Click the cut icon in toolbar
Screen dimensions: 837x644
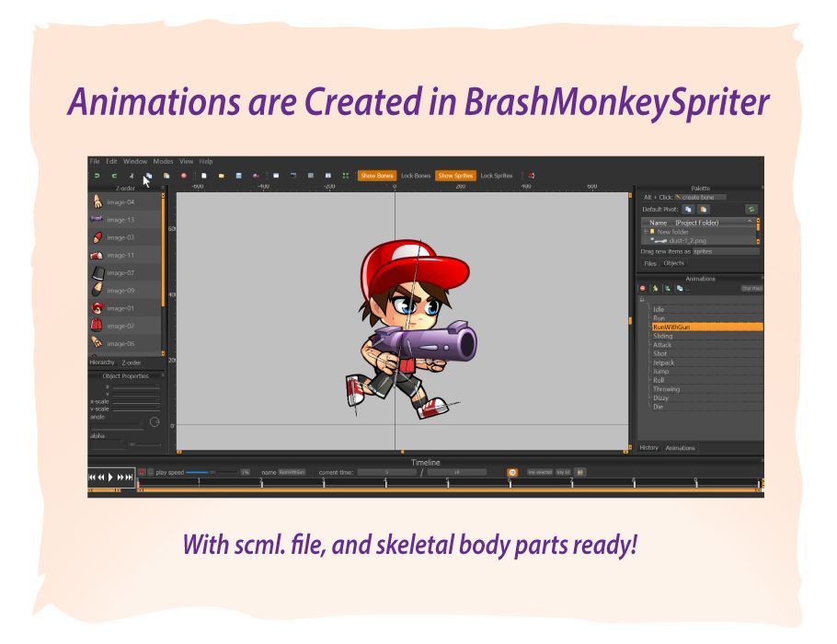(132, 176)
